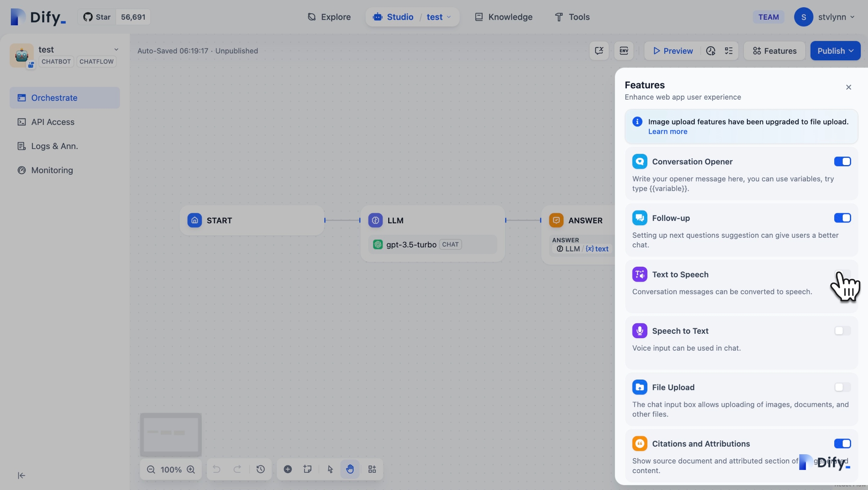Viewport: 868px width, 490px height.
Task: Disable the Conversation Opener toggle
Action: pos(842,161)
